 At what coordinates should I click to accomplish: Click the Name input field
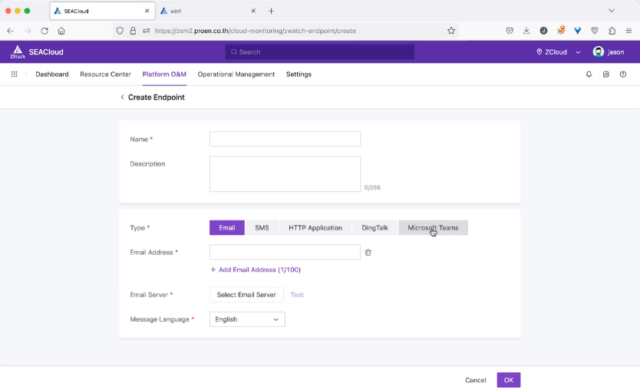[x=285, y=139]
